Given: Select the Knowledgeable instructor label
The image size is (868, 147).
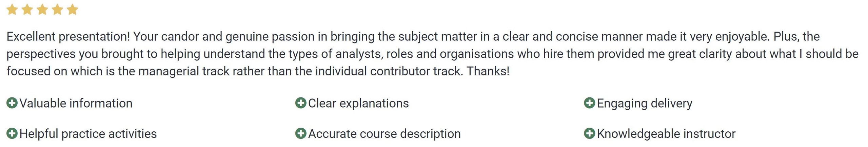Looking at the screenshot, I should (x=666, y=134).
